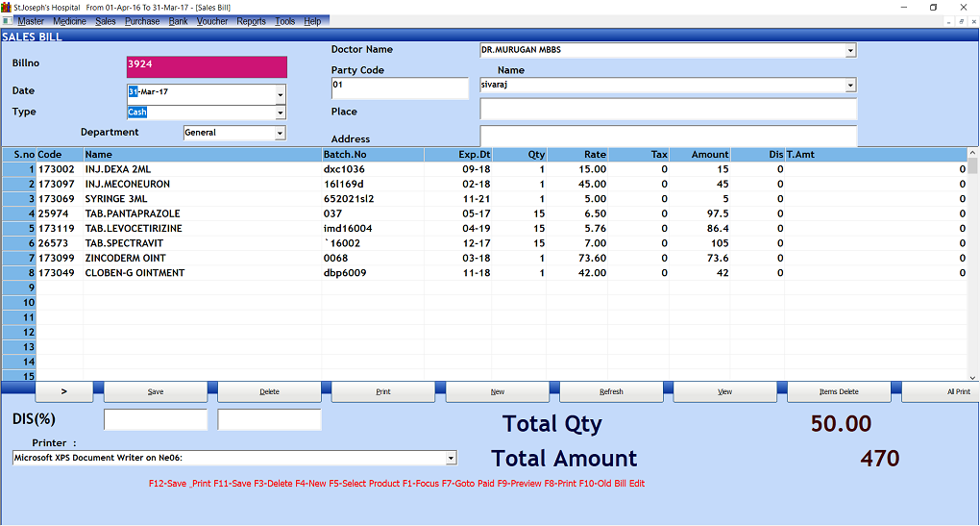Click the grid's vertical scrollbar down arrow
The height and width of the screenshot is (526, 980).
(972, 377)
